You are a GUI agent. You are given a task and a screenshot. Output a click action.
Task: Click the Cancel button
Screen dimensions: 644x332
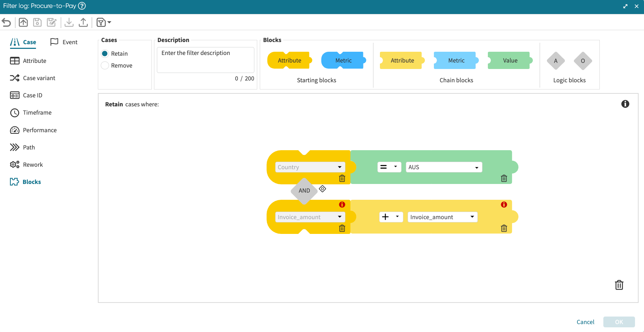click(585, 322)
